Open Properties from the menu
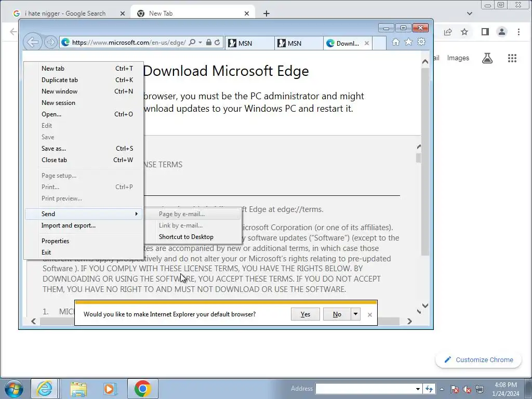The image size is (532, 399). (x=84, y=241)
